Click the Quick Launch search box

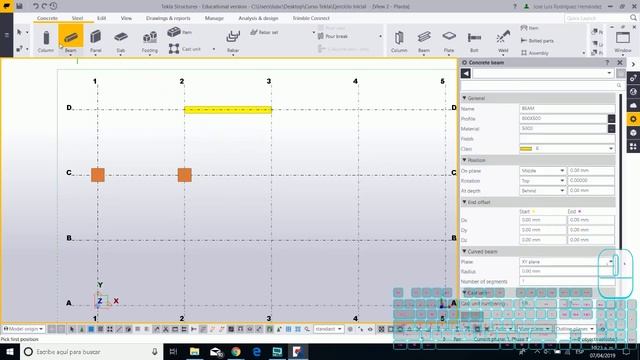597,18
